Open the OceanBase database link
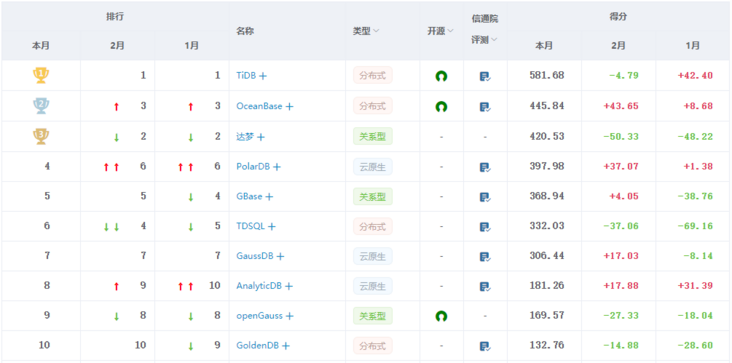732x363 pixels. coord(259,106)
